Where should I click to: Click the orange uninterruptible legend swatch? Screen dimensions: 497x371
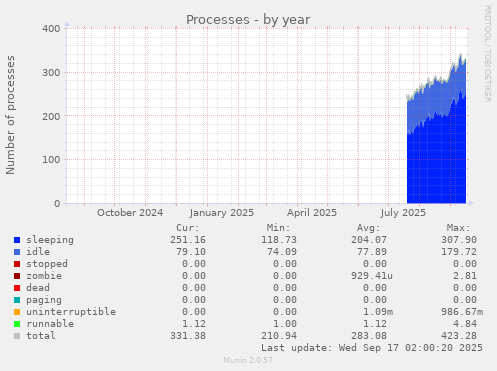pyautogui.click(x=17, y=312)
